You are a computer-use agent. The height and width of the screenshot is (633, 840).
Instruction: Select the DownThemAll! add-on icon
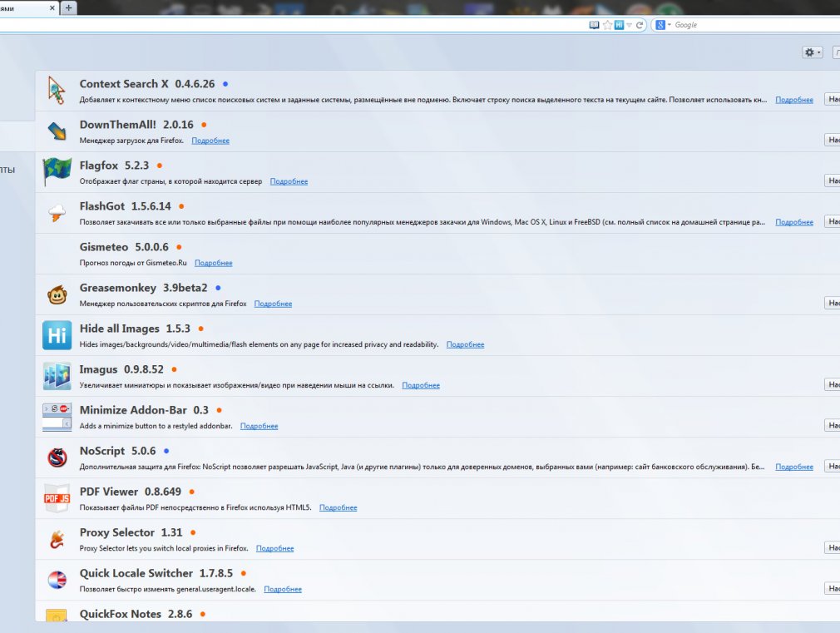[57, 131]
